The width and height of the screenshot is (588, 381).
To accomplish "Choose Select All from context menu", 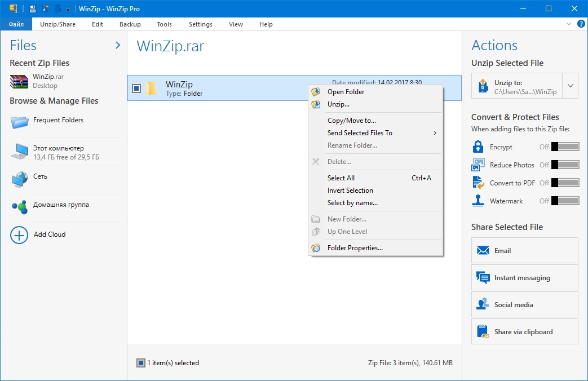I will pyautogui.click(x=341, y=178).
